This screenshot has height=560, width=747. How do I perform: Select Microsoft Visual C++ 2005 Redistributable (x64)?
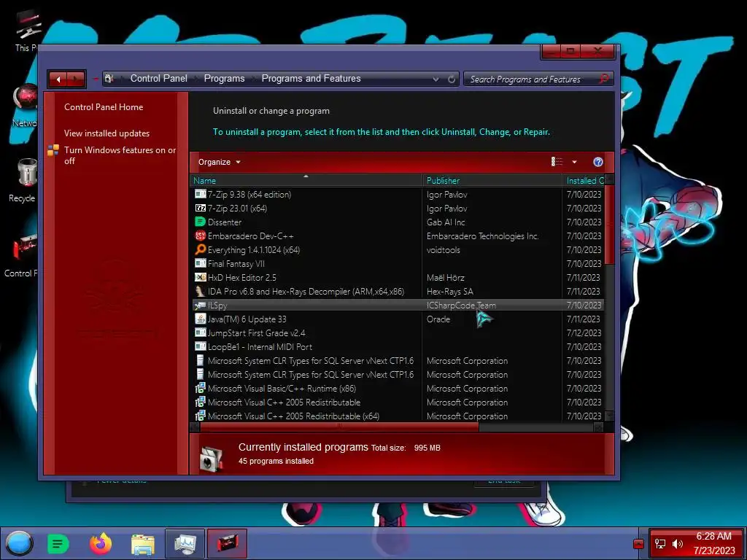coord(293,416)
